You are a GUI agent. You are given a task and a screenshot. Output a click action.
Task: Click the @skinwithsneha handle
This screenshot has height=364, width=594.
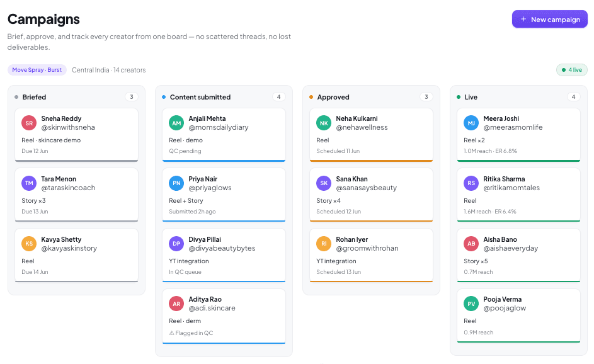pyautogui.click(x=68, y=127)
